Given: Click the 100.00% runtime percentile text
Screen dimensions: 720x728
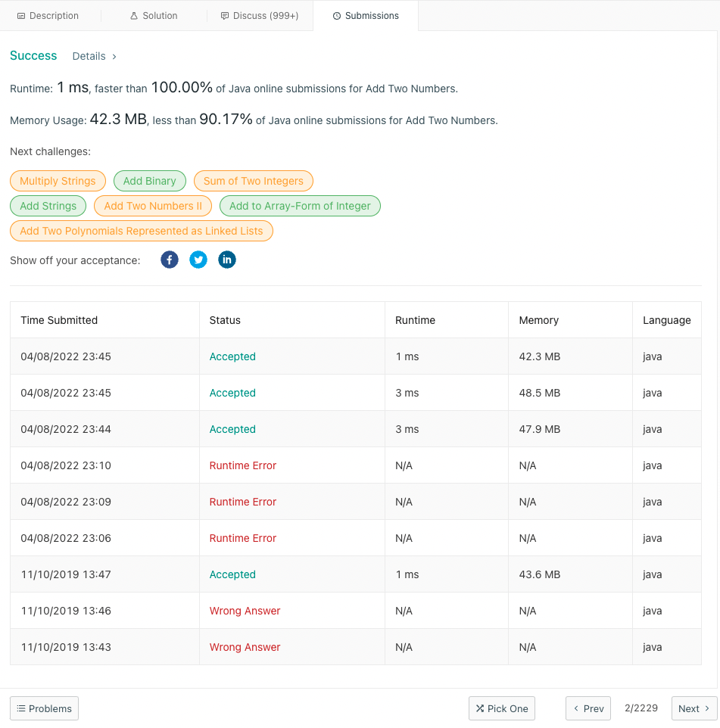Looking at the screenshot, I should 182,87.
